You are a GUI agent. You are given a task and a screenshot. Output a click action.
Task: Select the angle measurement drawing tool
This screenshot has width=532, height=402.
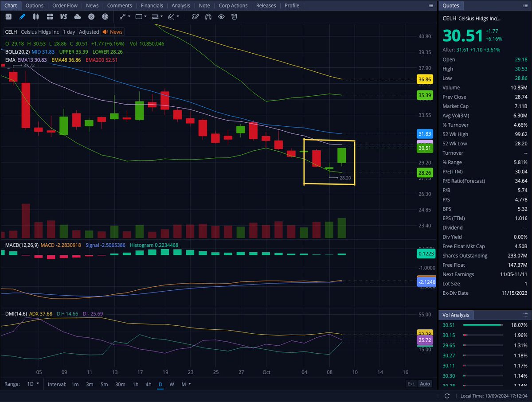pos(172,16)
